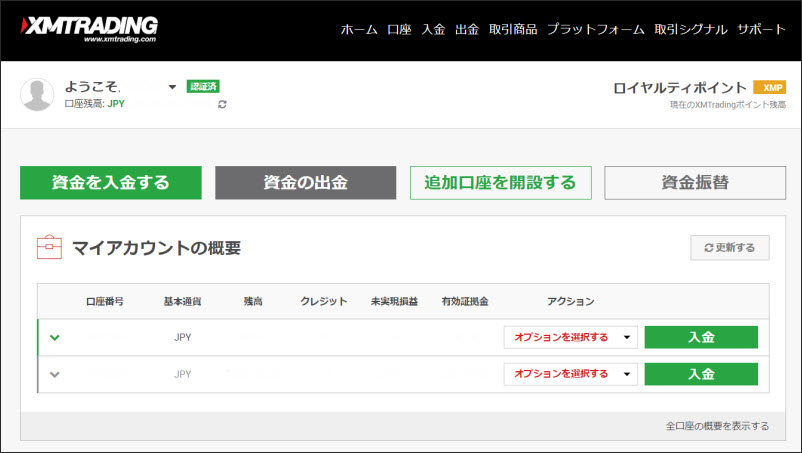Go to the サポート menu

(x=762, y=29)
